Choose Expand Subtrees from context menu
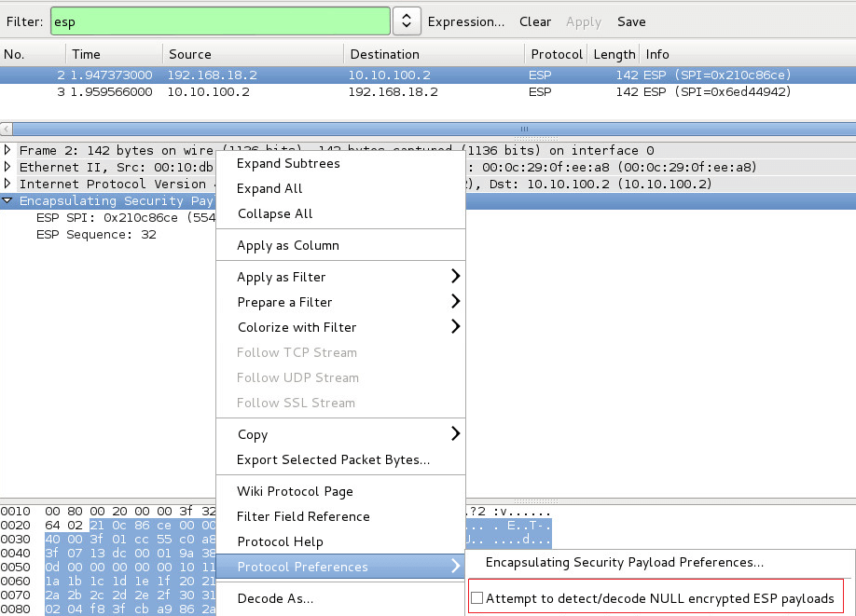The height and width of the screenshot is (616, 856). click(340, 163)
